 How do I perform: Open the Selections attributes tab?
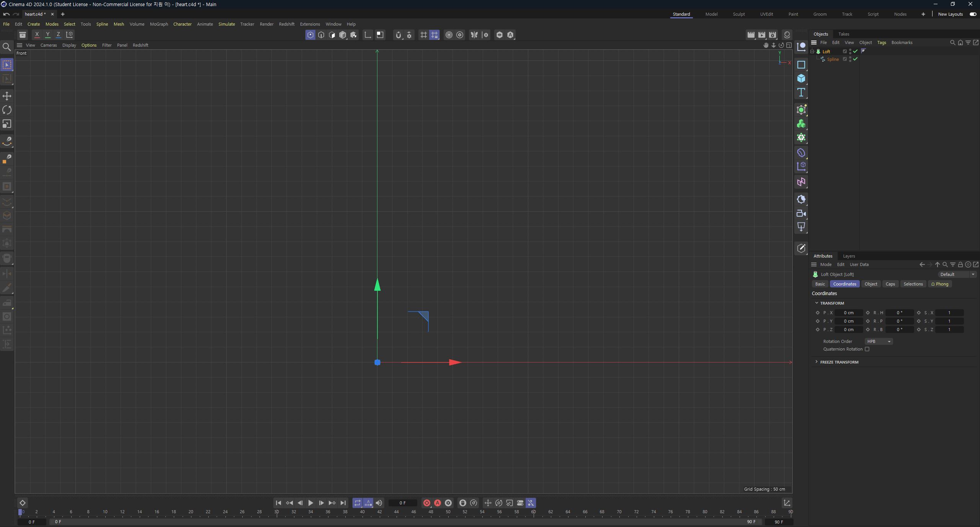point(913,284)
